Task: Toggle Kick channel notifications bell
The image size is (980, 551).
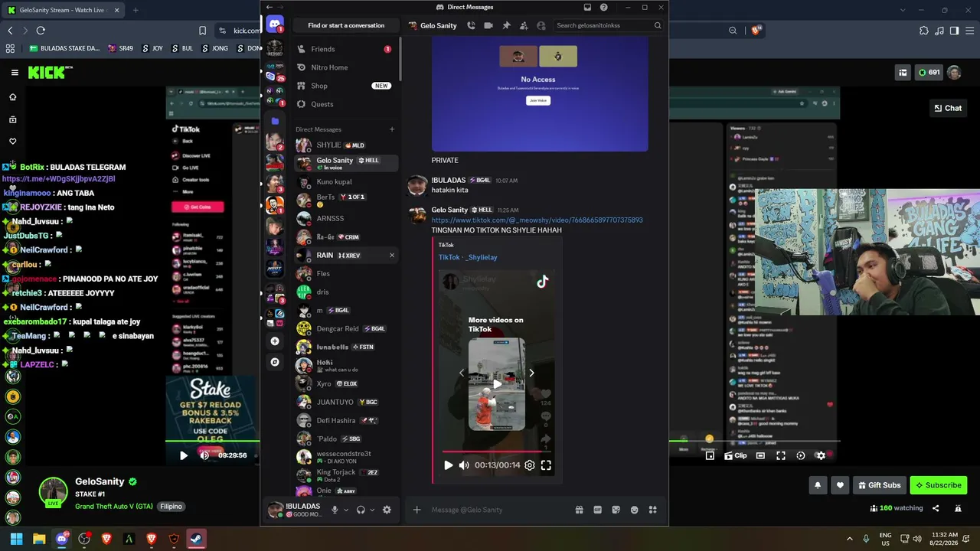Action: (x=818, y=485)
